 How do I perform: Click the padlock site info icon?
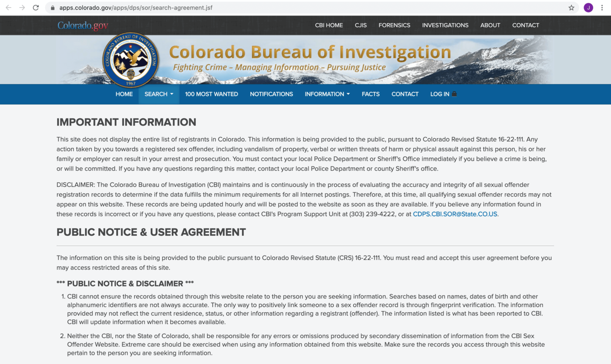(x=53, y=8)
